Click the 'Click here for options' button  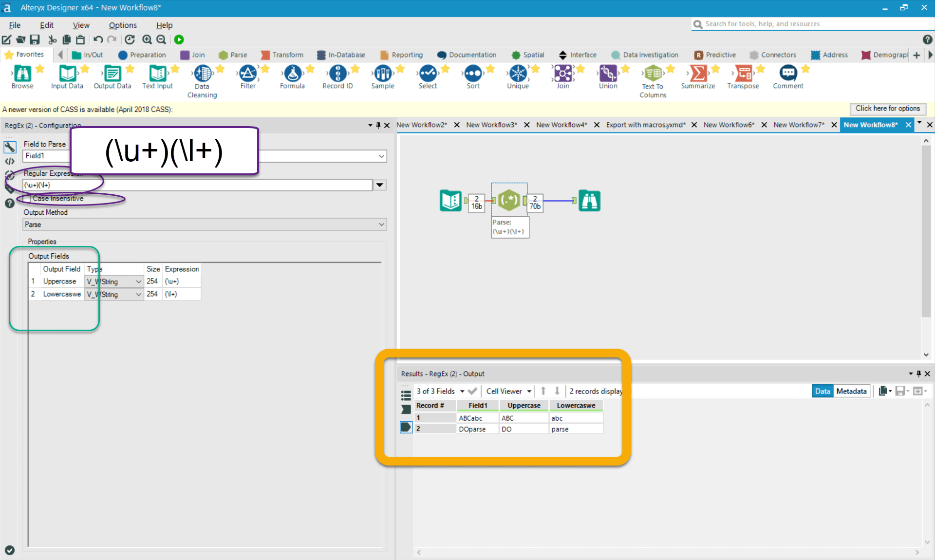[888, 109]
